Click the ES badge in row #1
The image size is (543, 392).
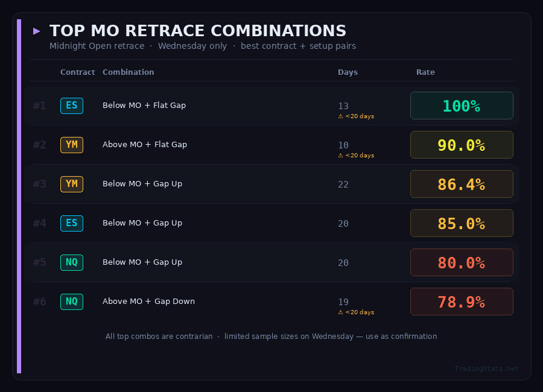pyautogui.click(x=72, y=106)
